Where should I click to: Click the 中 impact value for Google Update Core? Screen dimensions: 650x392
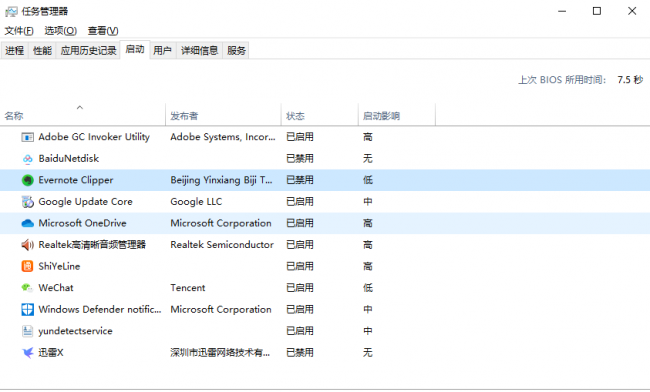[368, 202]
